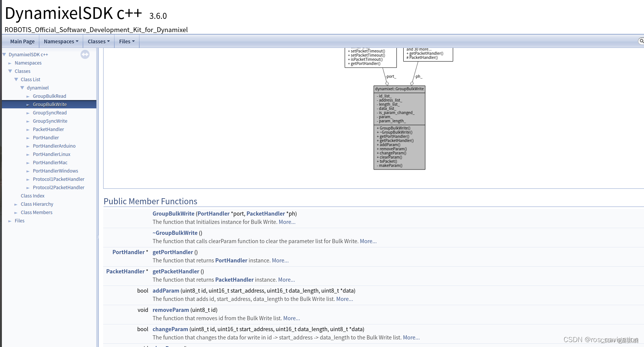Click PacketHandler return type link
The width and height of the screenshot is (644, 347).
click(125, 271)
